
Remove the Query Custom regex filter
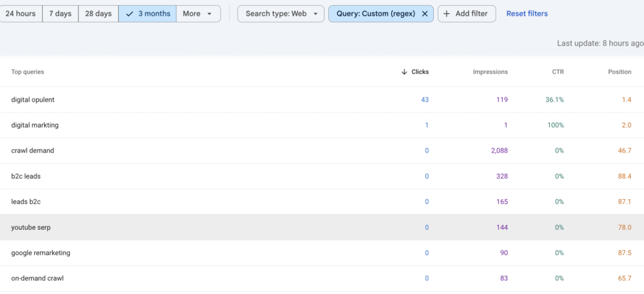click(425, 14)
